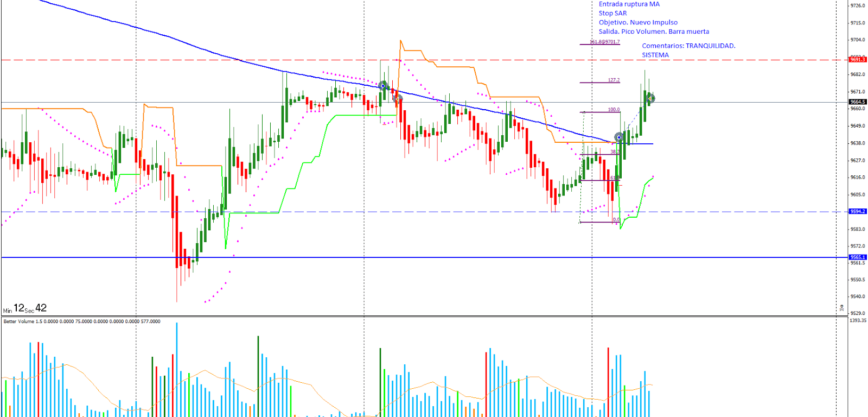868x417 pixels.
Task: Select the 'Objetivo. Nuevo Impulso' annotation
Action: coord(638,23)
